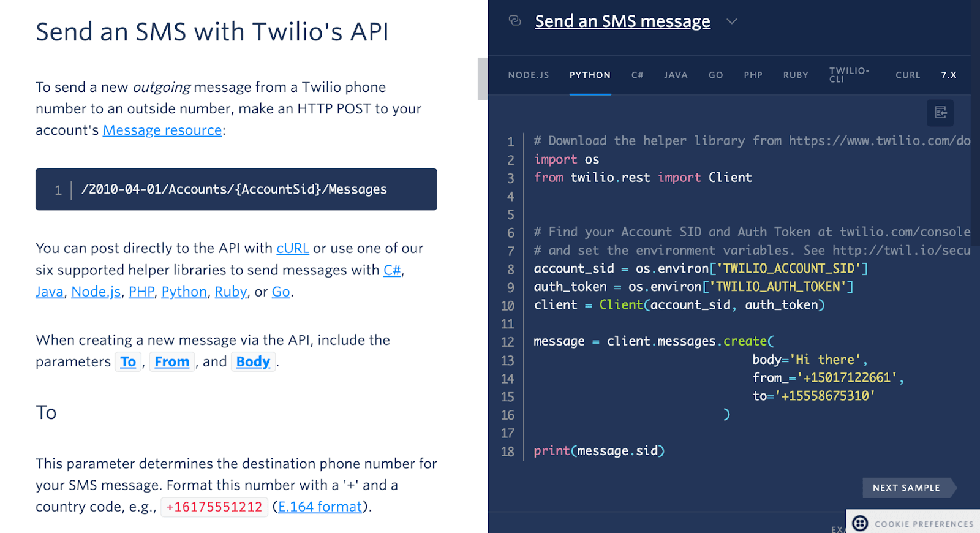
Task: Follow the cURL hyperlink in paragraph
Action: click(292, 249)
